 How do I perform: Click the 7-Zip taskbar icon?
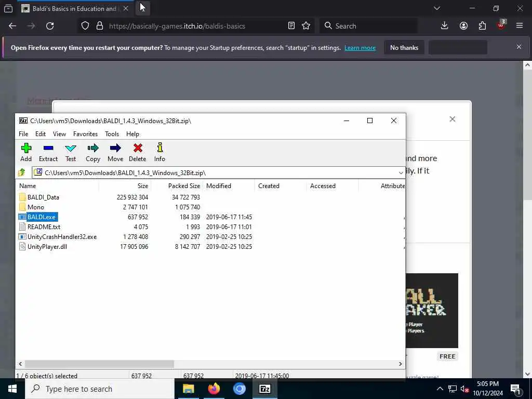pos(264,389)
